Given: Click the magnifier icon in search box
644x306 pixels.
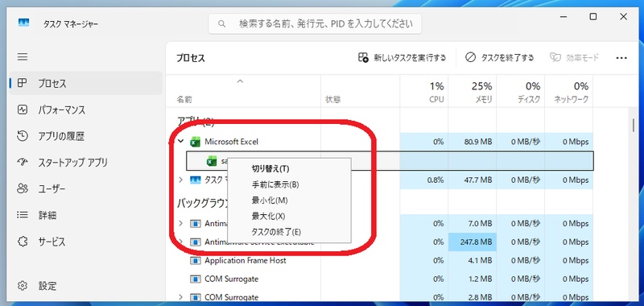Looking at the screenshot, I should coord(222,24).
